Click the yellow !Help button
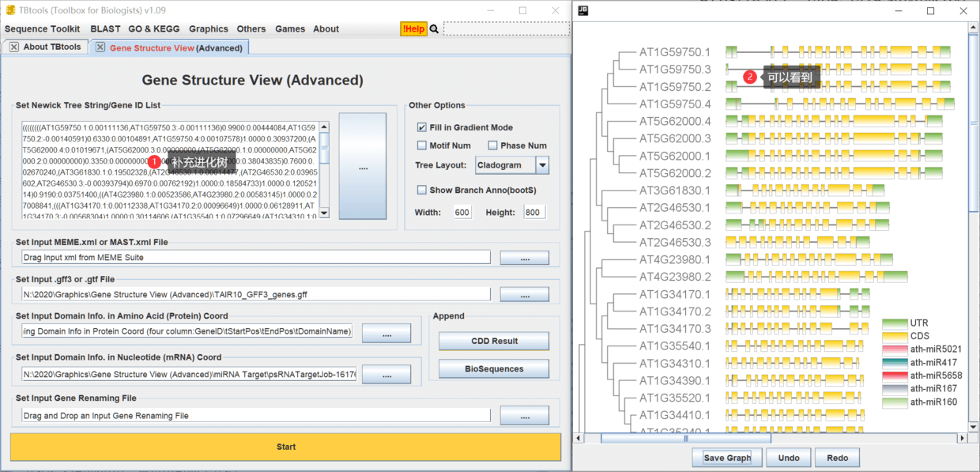This screenshot has height=472, width=980. (413, 29)
